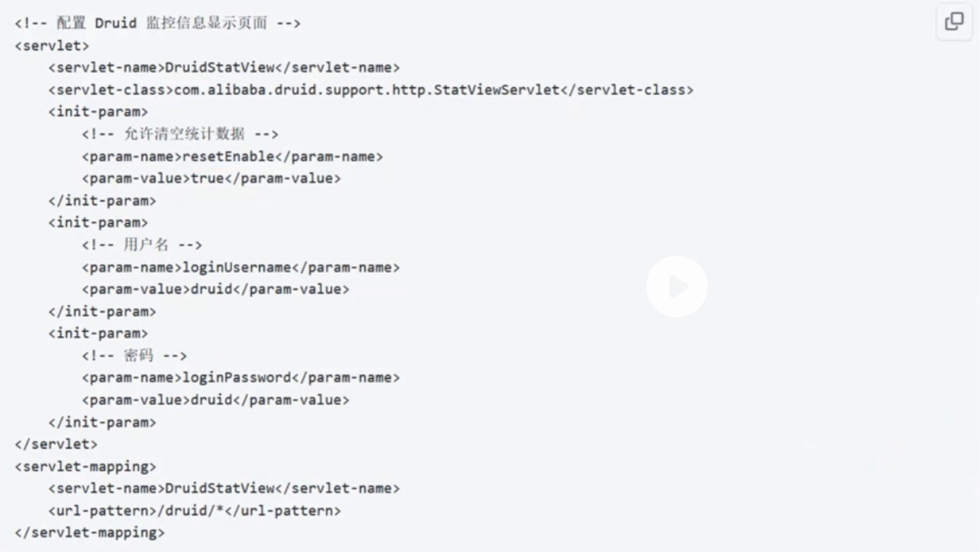Click the loginPassword param-name line
The height and width of the screenshot is (552, 980).
[241, 378]
